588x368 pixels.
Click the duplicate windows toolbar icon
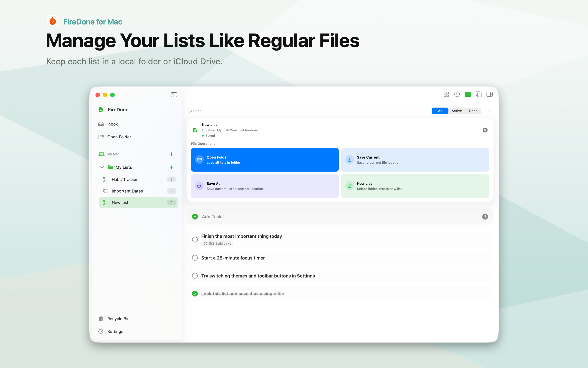click(479, 94)
